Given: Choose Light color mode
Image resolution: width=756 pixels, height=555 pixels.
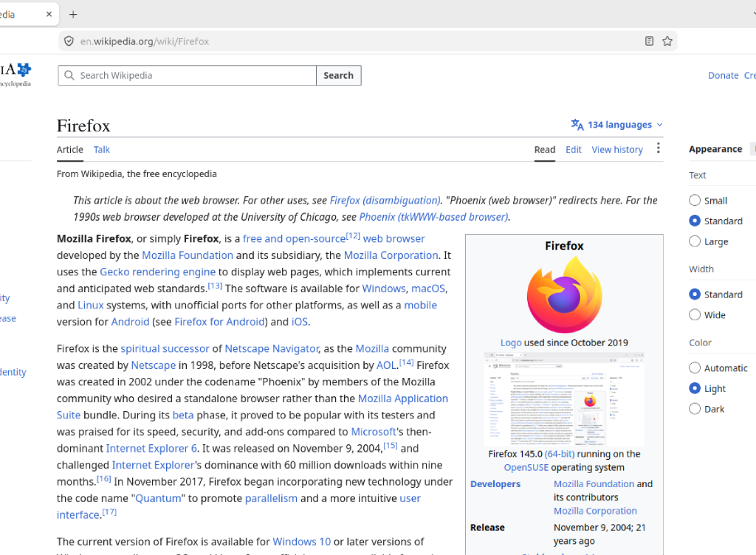Looking at the screenshot, I should [x=694, y=388].
